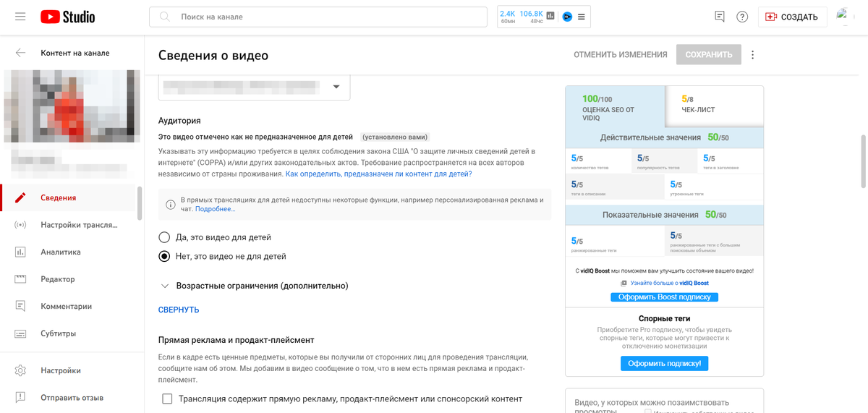Screen dimensions: 868x413
Task: Click 'Оформить подписку!' button
Action: coord(664,363)
